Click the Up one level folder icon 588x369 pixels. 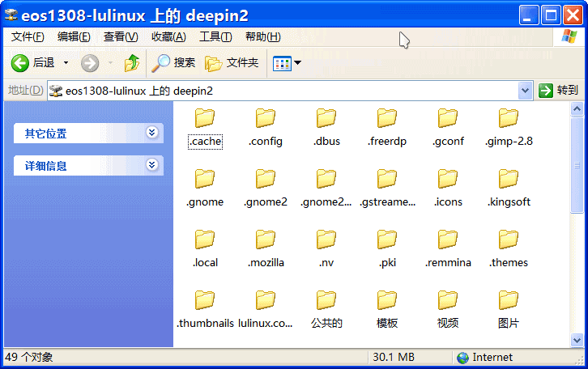(132, 62)
